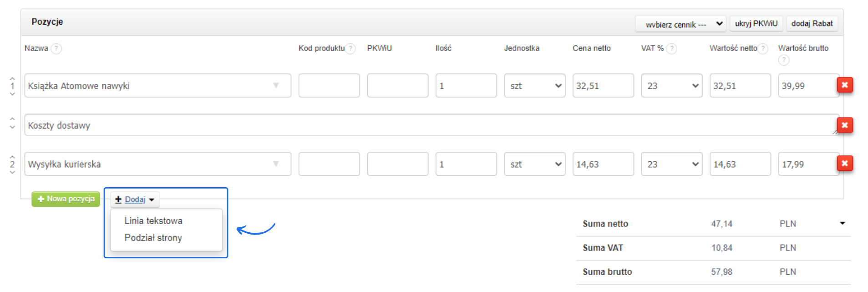868x292 pixels.
Task: Open unit dropdown for Książka Atomowe nawyki
Action: click(534, 86)
